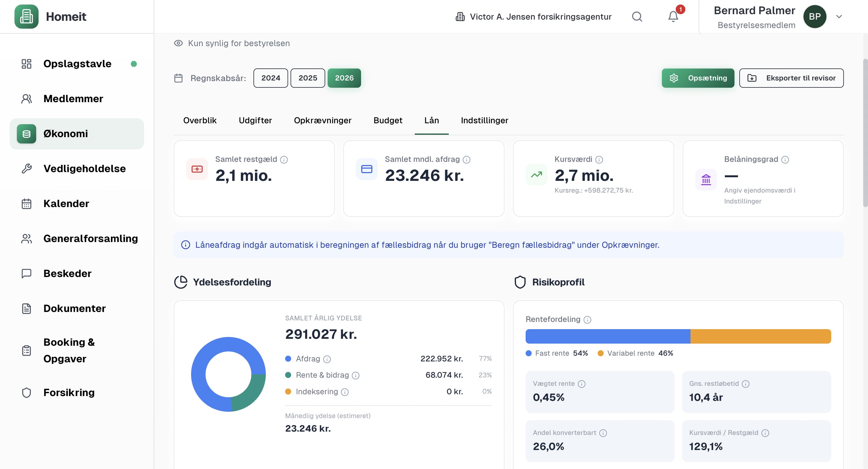This screenshot has width=868, height=469.
Task: Click the Opsætning button
Action: 698,78
